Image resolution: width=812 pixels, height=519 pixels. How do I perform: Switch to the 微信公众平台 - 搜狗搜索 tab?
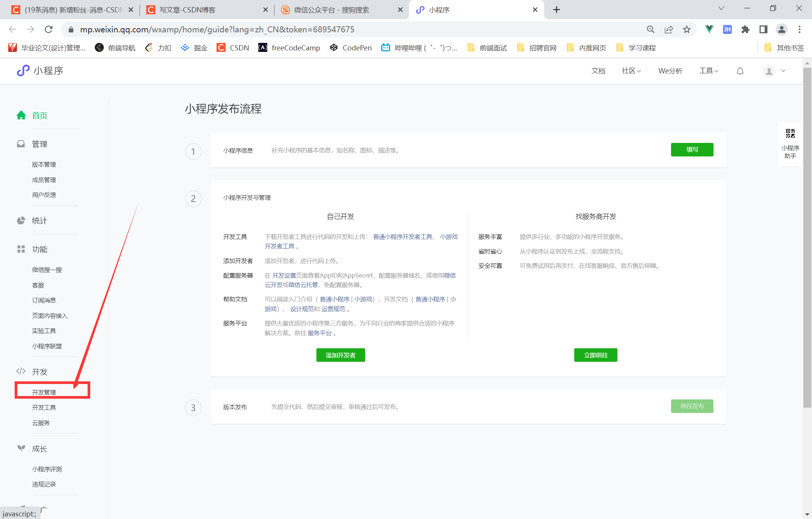[x=341, y=10]
